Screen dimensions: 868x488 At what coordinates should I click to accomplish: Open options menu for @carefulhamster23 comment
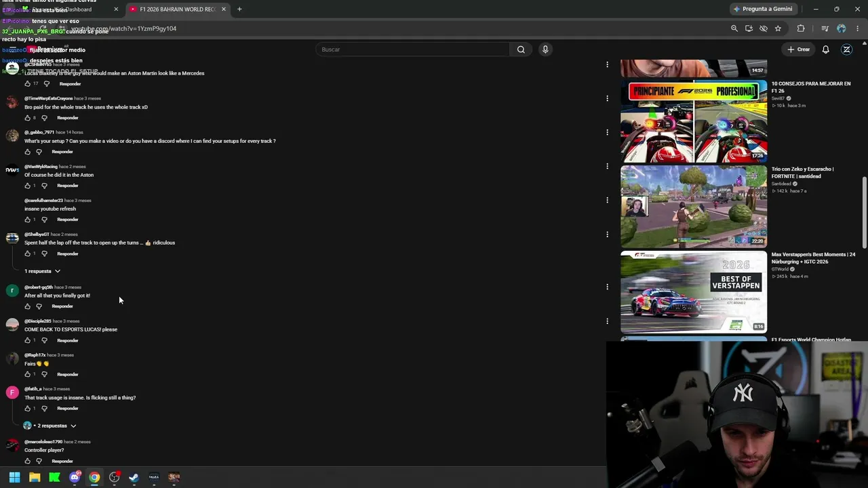coord(607,200)
